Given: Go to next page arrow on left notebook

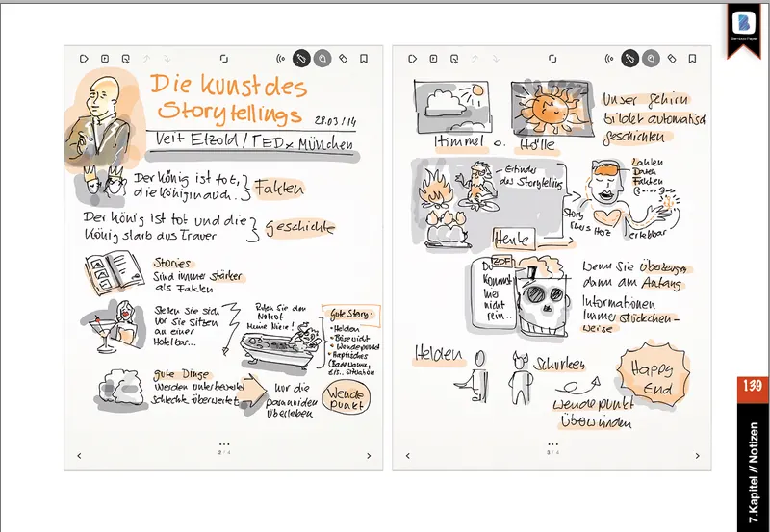Looking at the screenshot, I should (369, 456).
